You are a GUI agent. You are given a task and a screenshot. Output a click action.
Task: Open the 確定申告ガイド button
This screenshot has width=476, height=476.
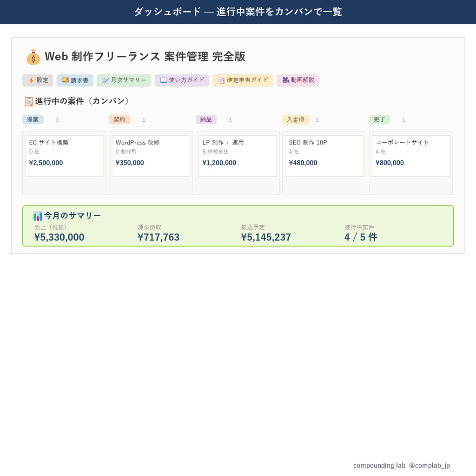click(x=243, y=80)
